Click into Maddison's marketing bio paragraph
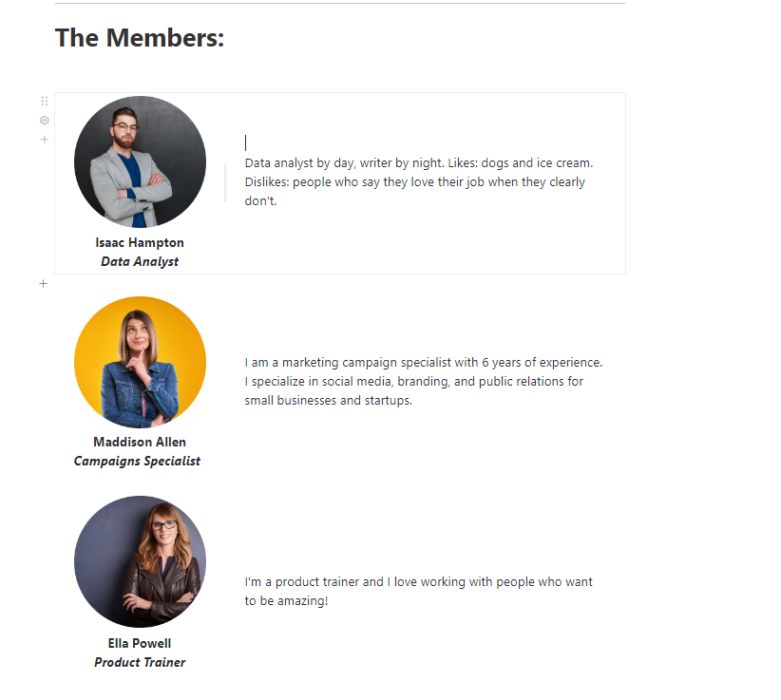Screen dimensions: 781x700 coord(423,381)
